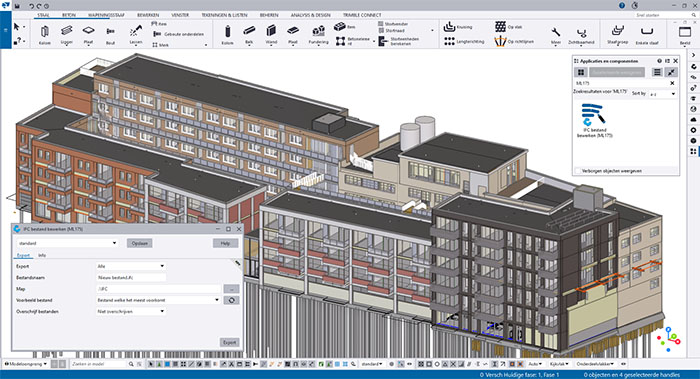Click the Opslaan button in IFC dialog
This screenshot has width=700, height=379.
pyautogui.click(x=140, y=243)
